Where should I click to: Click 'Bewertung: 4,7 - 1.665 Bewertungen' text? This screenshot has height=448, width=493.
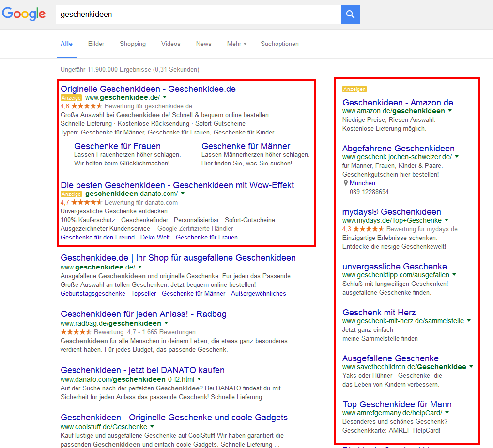145,332
